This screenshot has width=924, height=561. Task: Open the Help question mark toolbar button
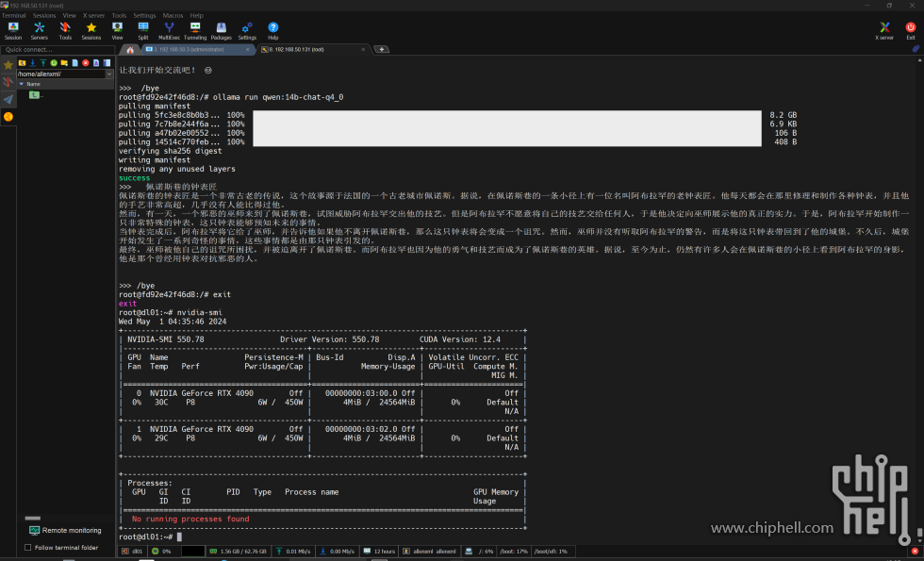(272, 30)
